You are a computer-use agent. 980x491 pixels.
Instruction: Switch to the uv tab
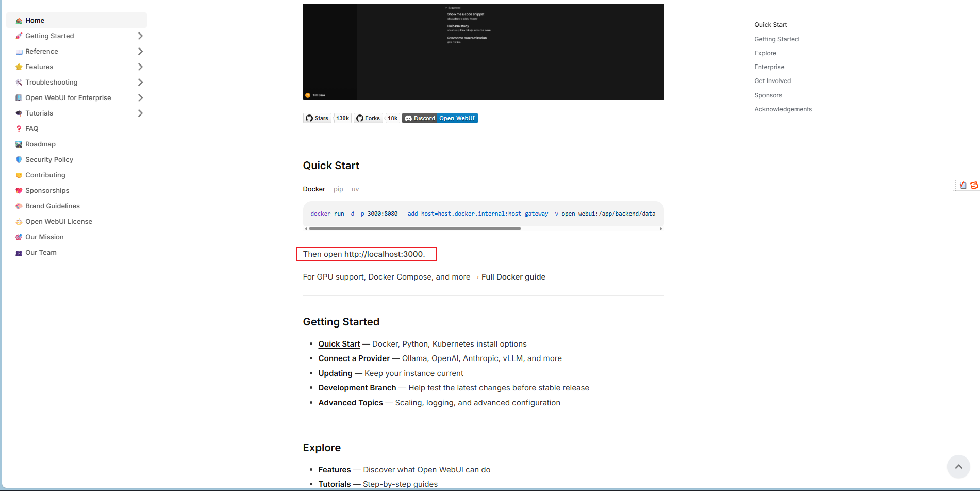(x=355, y=189)
